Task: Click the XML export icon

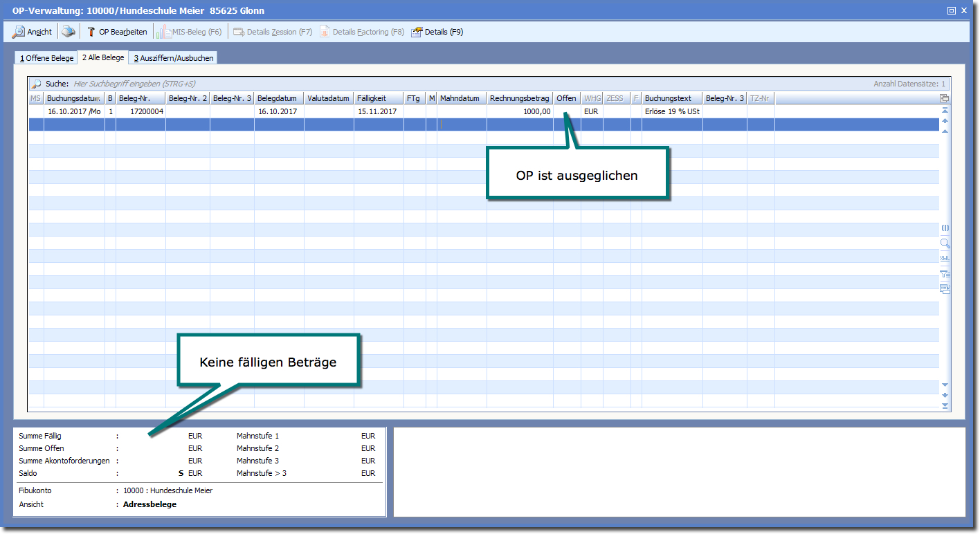Action: click(x=945, y=258)
